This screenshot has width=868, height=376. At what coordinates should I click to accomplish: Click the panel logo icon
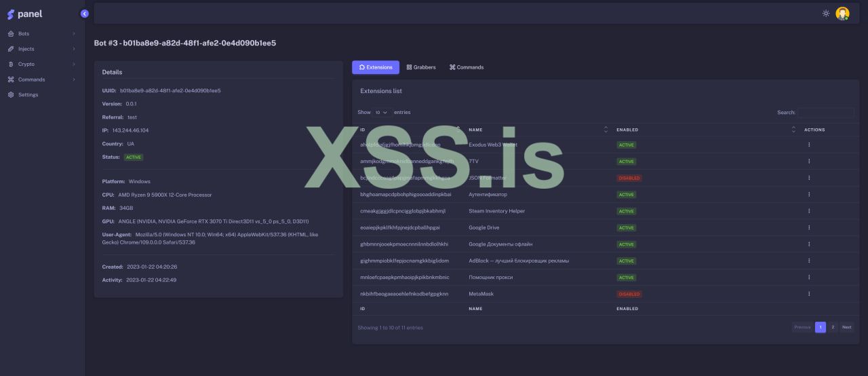coord(11,14)
